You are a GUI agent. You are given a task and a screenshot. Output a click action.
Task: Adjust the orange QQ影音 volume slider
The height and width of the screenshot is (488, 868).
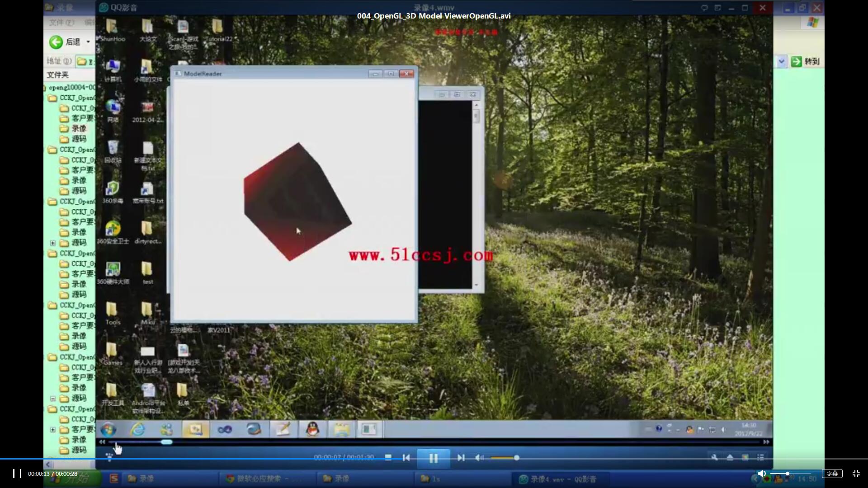click(505, 458)
